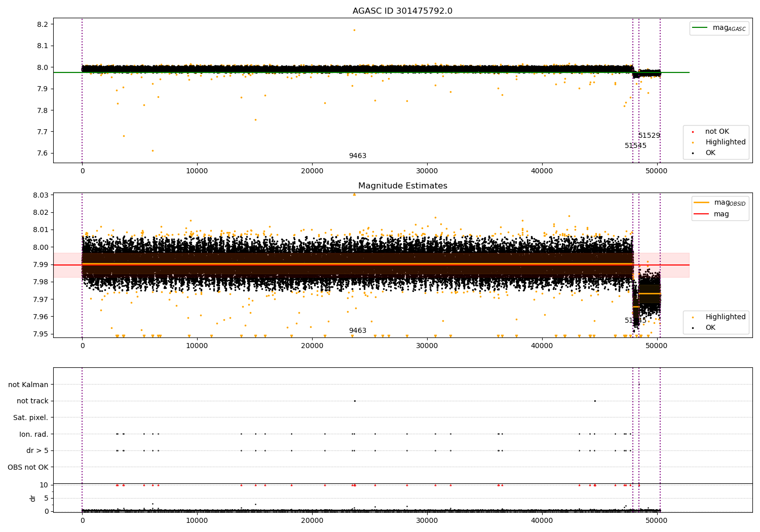Viewport: 760px width, 532px height.
Task: Click the '8.2' y-tick in top plot
Action: 43,24
